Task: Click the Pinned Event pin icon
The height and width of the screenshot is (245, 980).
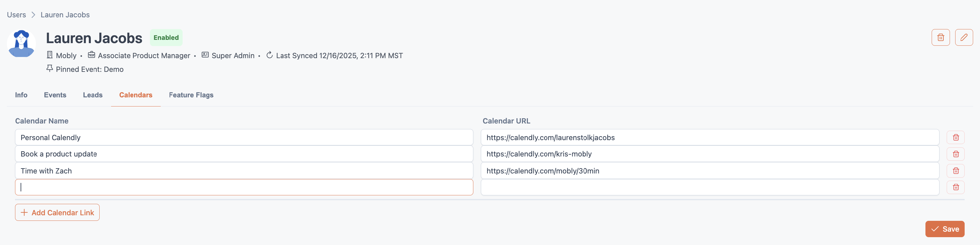Action: 49,69
